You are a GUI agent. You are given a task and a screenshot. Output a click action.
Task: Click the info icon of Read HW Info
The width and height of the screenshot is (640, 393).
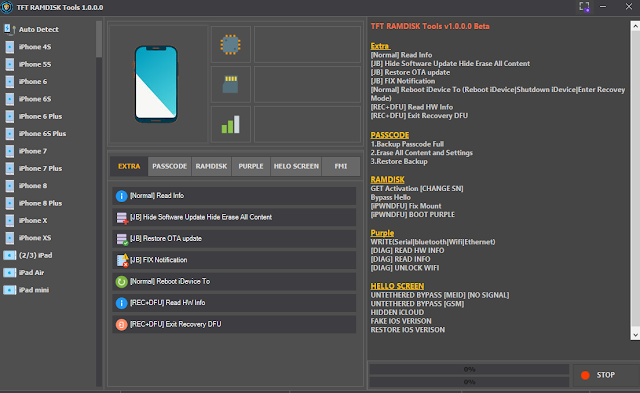click(x=121, y=303)
